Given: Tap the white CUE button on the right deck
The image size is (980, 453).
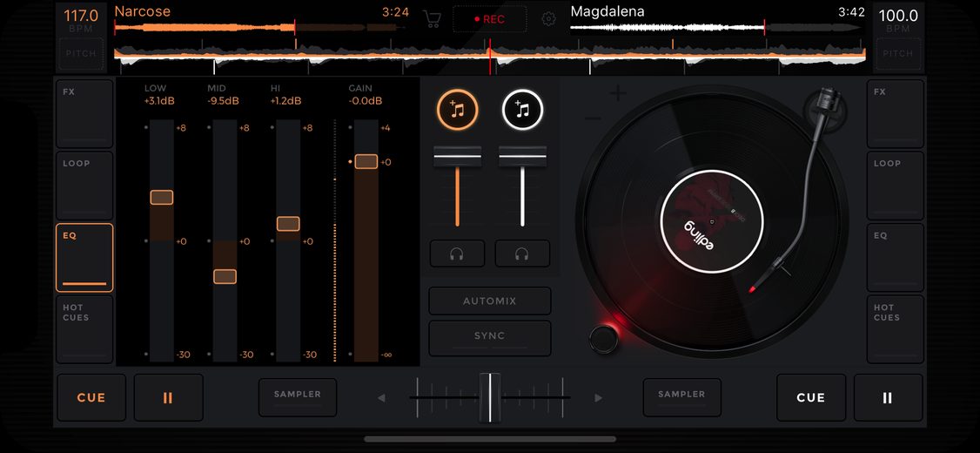Looking at the screenshot, I should pyautogui.click(x=810, y=397).
